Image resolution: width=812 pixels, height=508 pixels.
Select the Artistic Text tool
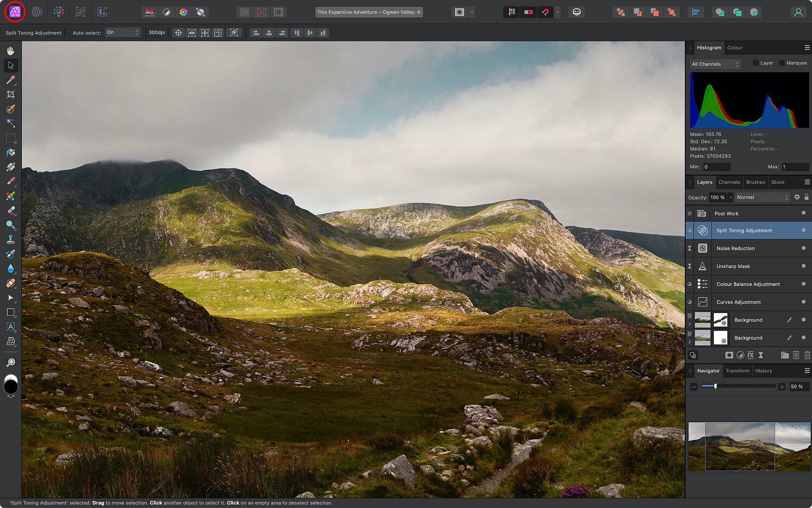click(x=11, y=326)
